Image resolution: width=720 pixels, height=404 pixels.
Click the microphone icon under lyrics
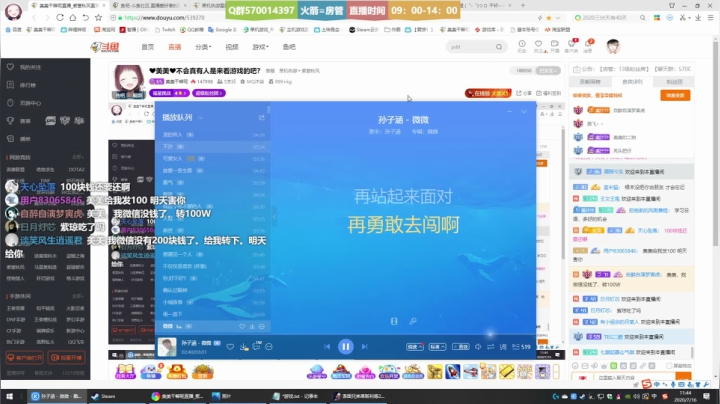pos(413,321)
